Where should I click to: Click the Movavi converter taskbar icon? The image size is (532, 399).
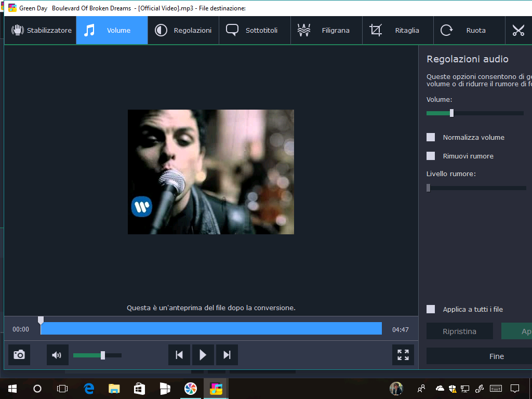click(x=216, y=389)
